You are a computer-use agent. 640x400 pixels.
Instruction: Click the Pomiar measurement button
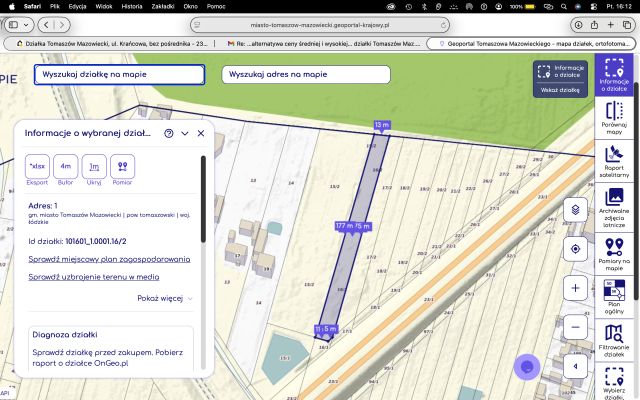point(122,167)
